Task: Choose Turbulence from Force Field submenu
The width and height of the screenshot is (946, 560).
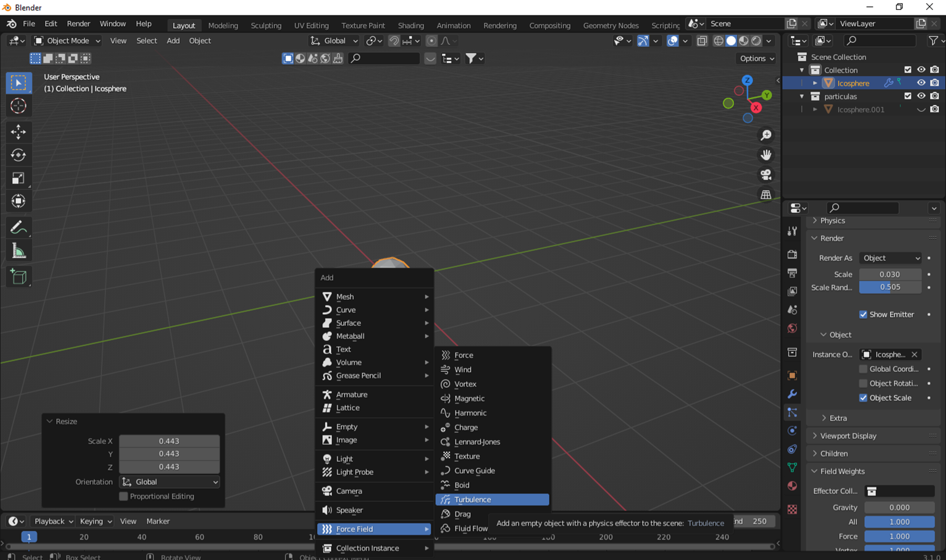Action: point(492,500)
